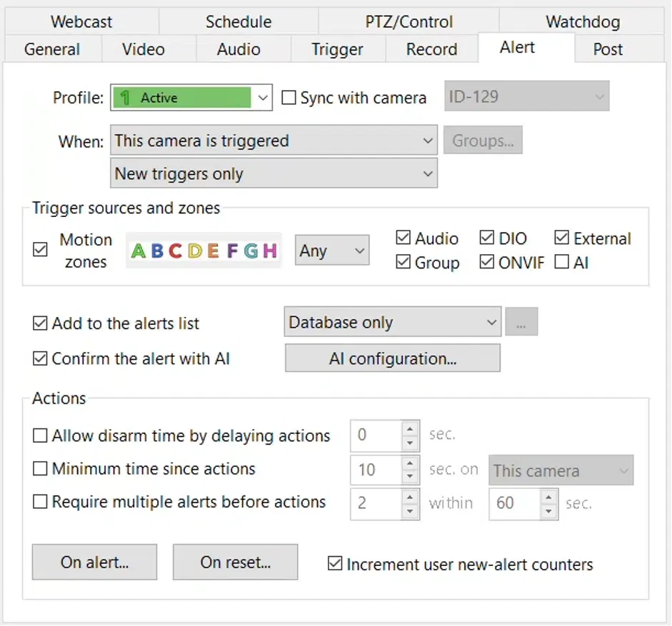
Task: Uncheck Confirm the alert with AI
Action: click(x=40, y=358)
